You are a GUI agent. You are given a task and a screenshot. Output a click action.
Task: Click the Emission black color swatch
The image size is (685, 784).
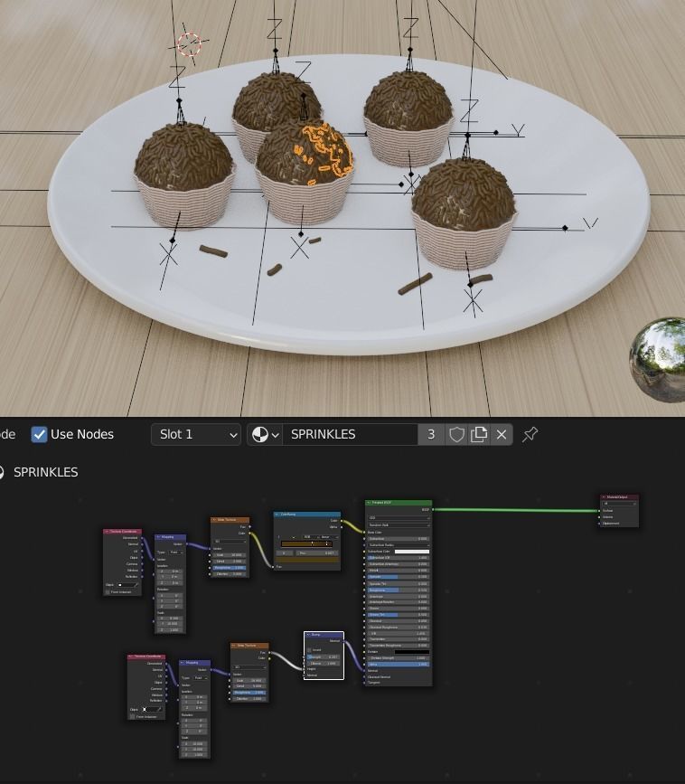pyautogui.click(x=412, y=652)
